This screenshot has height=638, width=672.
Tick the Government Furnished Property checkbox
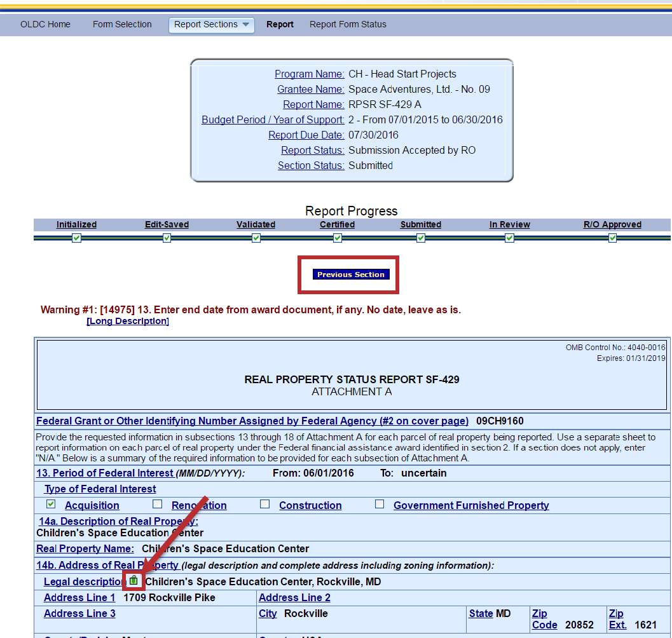[380, 505]
